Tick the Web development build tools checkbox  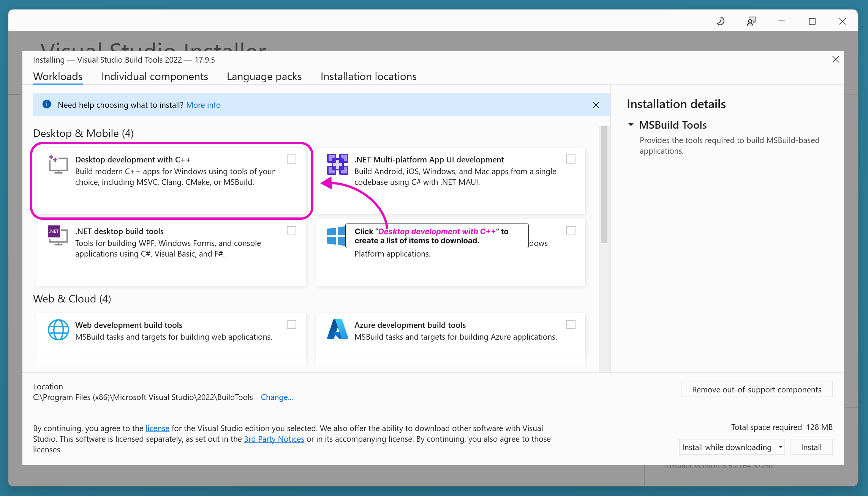click(291, 324)
